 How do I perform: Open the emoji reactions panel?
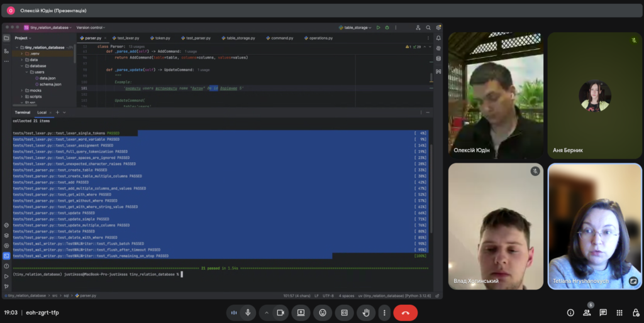click(x=323, y=312)
